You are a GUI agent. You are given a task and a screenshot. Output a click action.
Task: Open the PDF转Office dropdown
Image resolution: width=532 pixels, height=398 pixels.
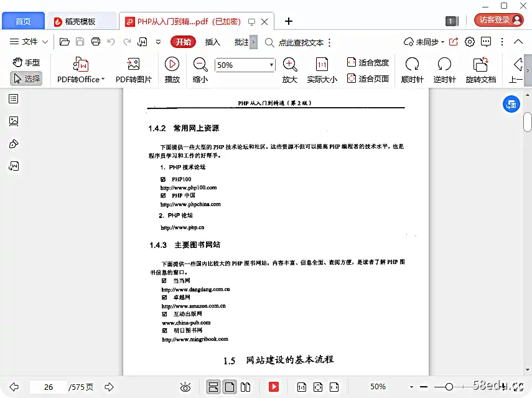coord(81,70)
